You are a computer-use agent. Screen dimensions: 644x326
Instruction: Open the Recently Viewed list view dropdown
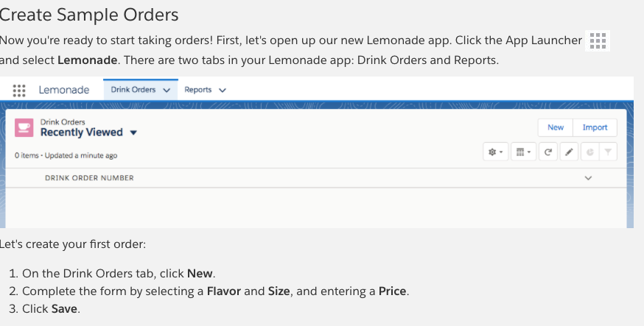[133, 133]
